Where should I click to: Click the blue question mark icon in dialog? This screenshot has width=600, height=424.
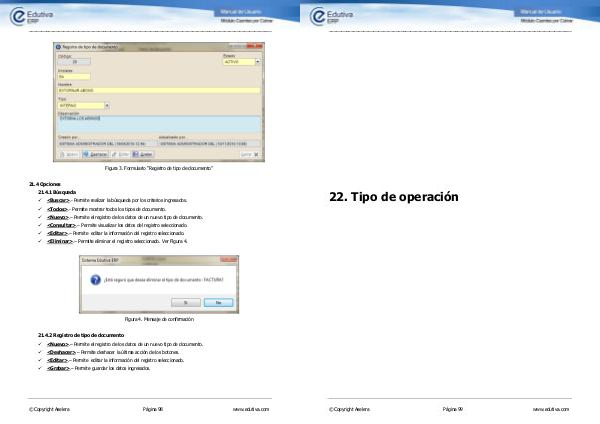pyautogui.click(x=93, y=279)
